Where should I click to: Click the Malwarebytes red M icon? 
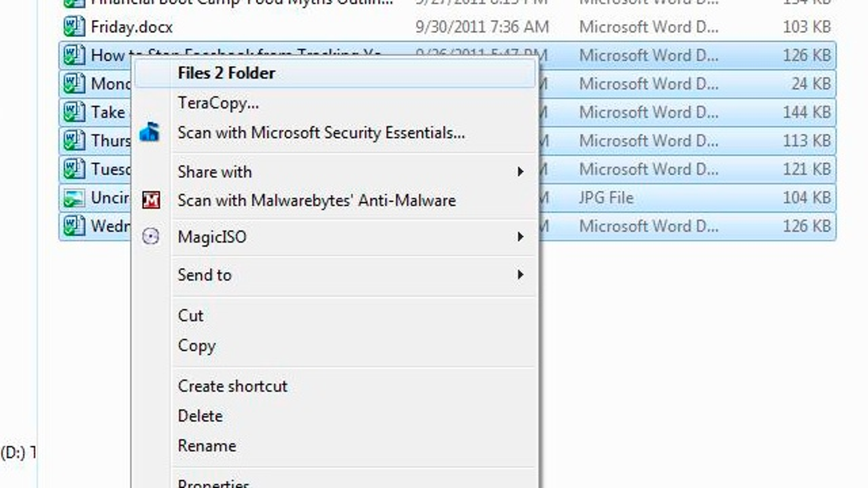pyautogui.click(x=151, y=200)
